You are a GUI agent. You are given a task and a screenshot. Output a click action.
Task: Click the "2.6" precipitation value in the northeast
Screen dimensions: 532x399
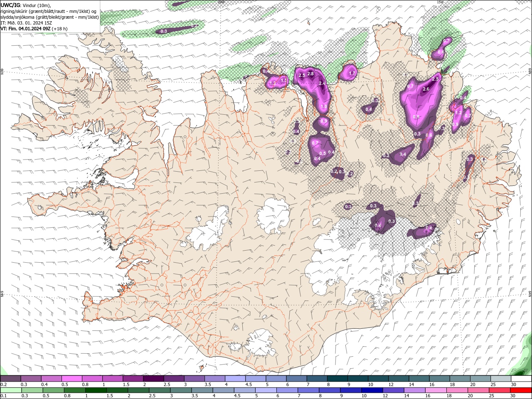tap(426, 89)
